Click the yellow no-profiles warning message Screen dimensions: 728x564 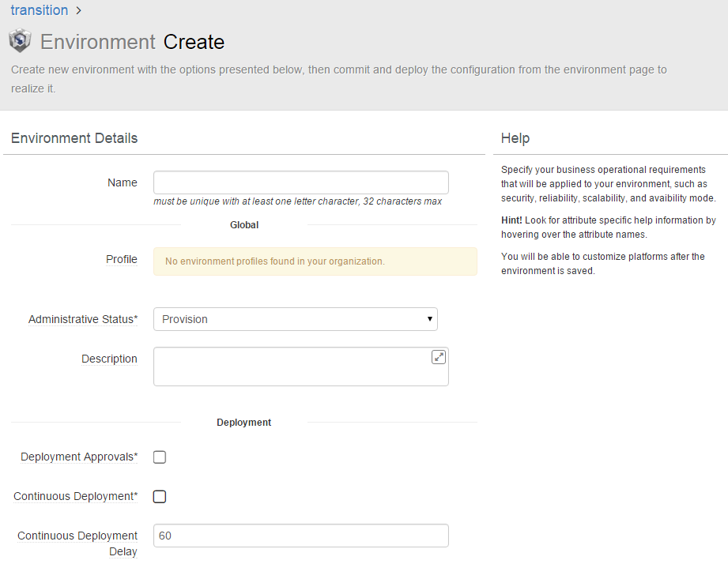click(315, 261)
